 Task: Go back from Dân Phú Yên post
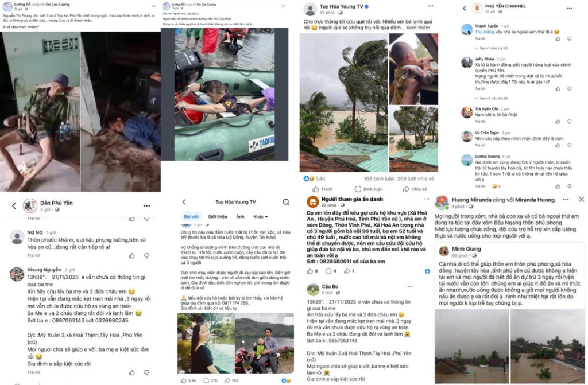click(14, 206)
